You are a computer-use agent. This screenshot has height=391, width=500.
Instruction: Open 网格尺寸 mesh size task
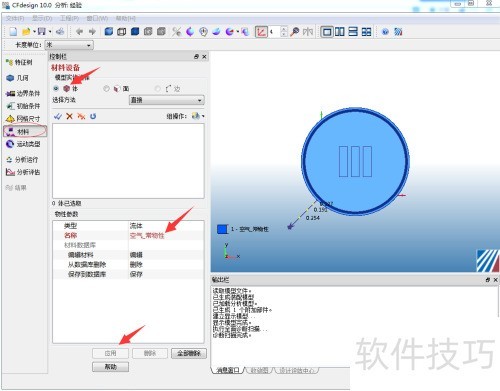click(x=23, y=119)
